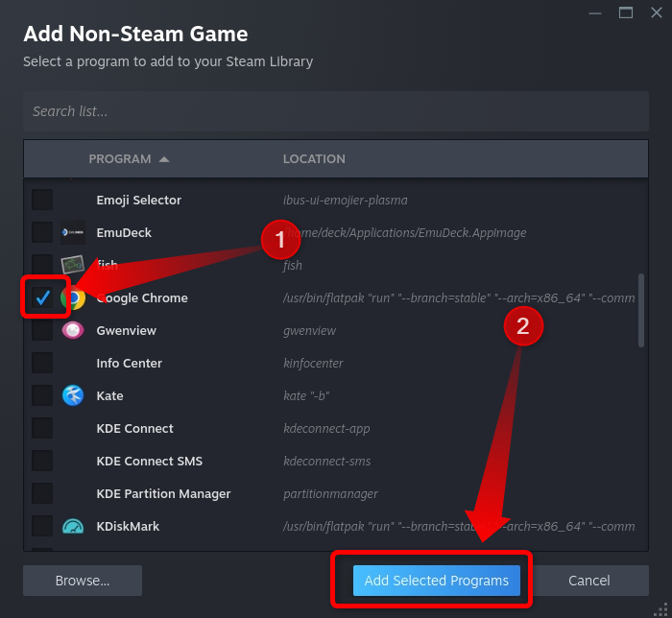Select the KDE Partition Manager checkbox
Image resolution: width=672 pixels, height=618 pixels.
tap(42, 493)
